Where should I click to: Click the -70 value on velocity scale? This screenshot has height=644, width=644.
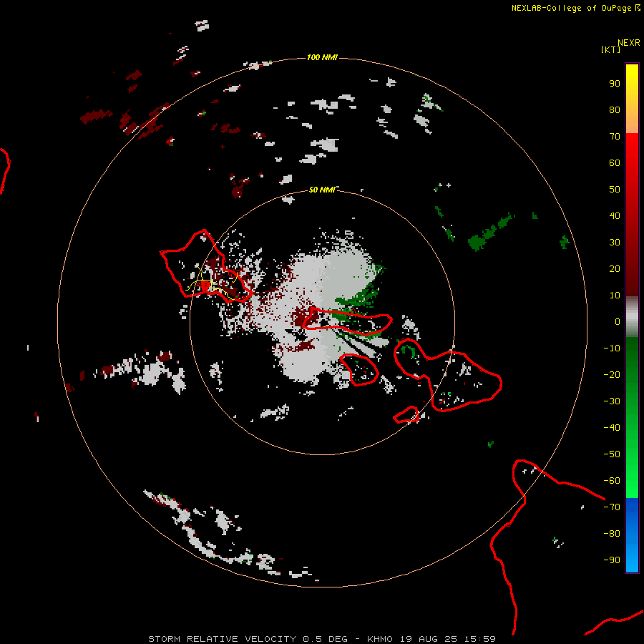point(612,507)
